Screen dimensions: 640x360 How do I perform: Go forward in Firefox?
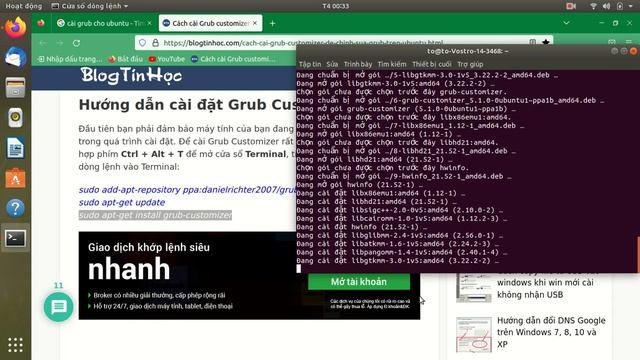[x=60, y=43]
